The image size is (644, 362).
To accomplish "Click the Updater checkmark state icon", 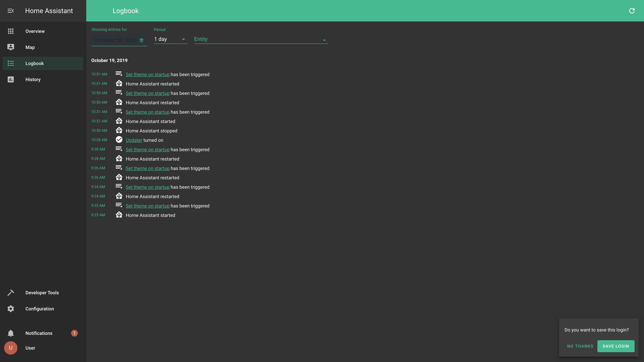I will (x=119, y=140).
